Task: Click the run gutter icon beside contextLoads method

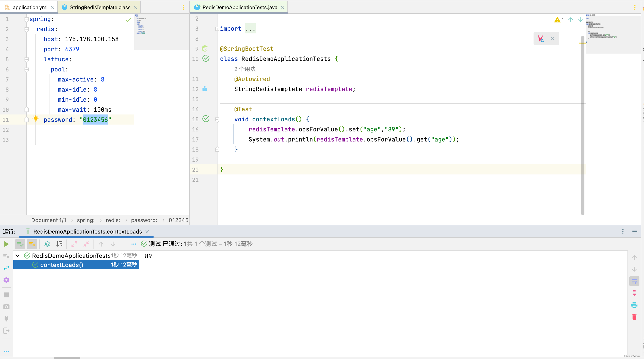Action: pos(206,119)
